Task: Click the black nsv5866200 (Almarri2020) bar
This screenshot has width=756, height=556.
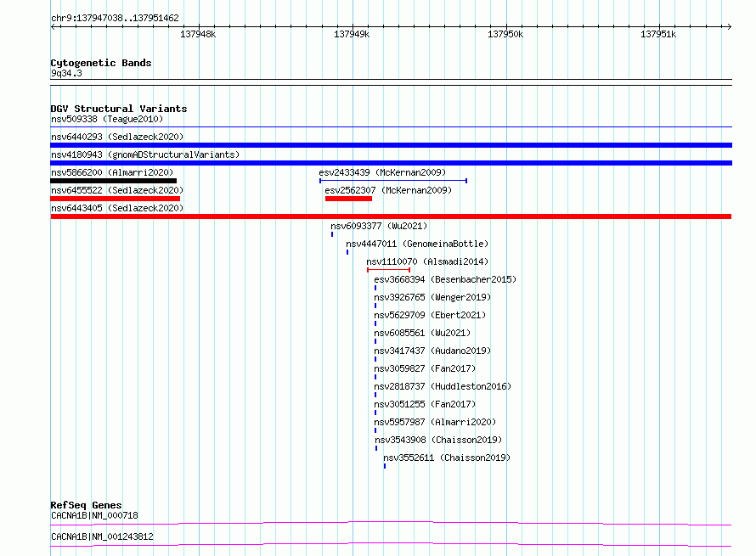Action: pos(113,181)
